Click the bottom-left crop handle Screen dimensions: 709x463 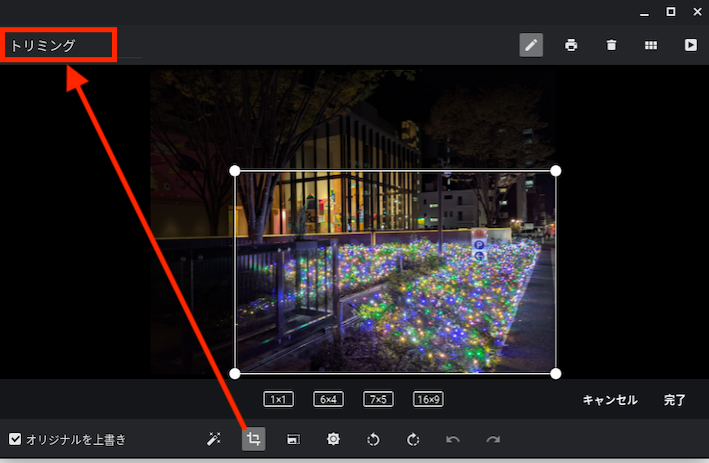click(235, 373)
